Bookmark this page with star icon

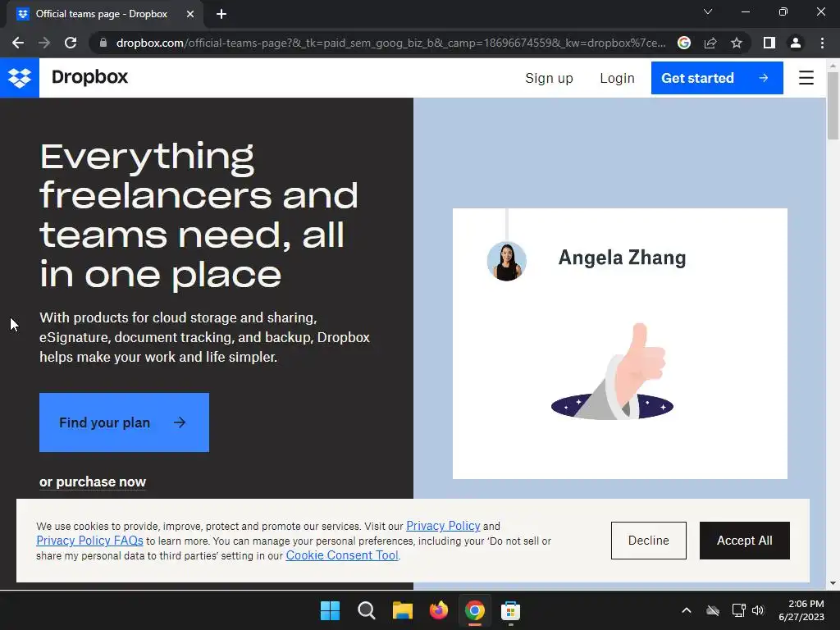[737, 43]
